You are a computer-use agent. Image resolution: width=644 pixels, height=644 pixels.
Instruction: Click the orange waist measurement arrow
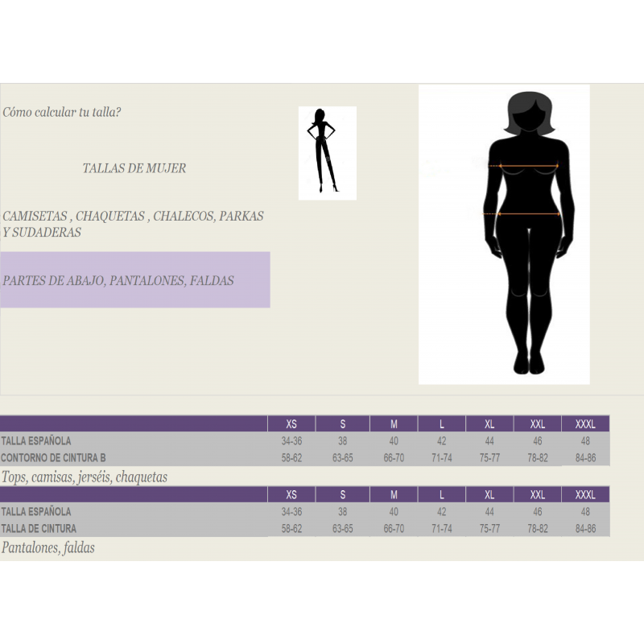coord(522,213)
